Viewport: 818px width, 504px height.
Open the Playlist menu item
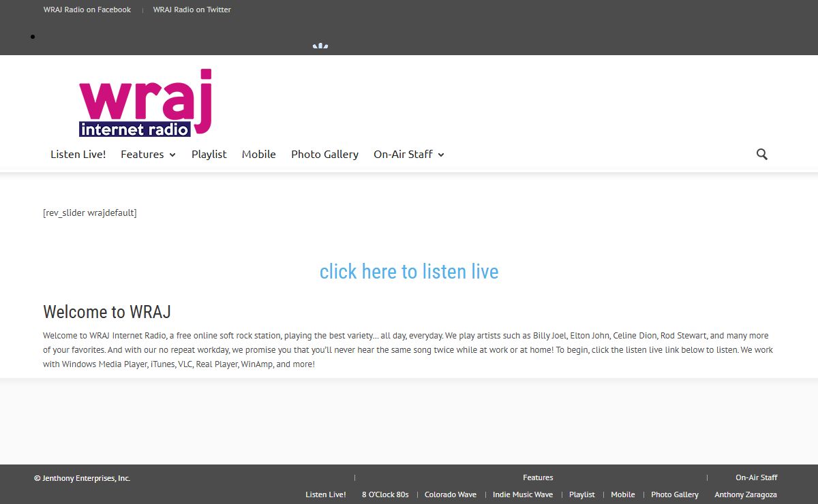pos(209,154)
